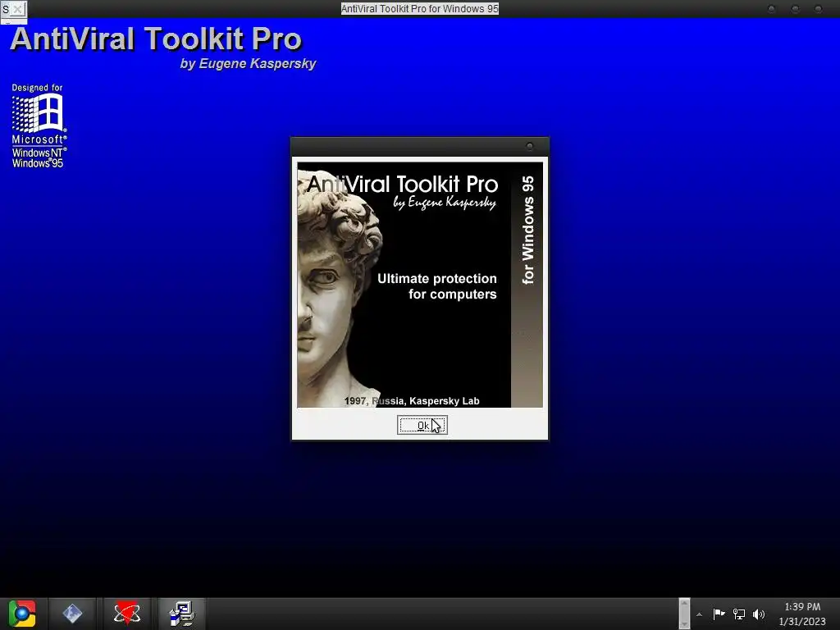Click Ok in the AntiViral Toolkit splash dialog
Screen dimensions: 840x630
click(422, 425)
